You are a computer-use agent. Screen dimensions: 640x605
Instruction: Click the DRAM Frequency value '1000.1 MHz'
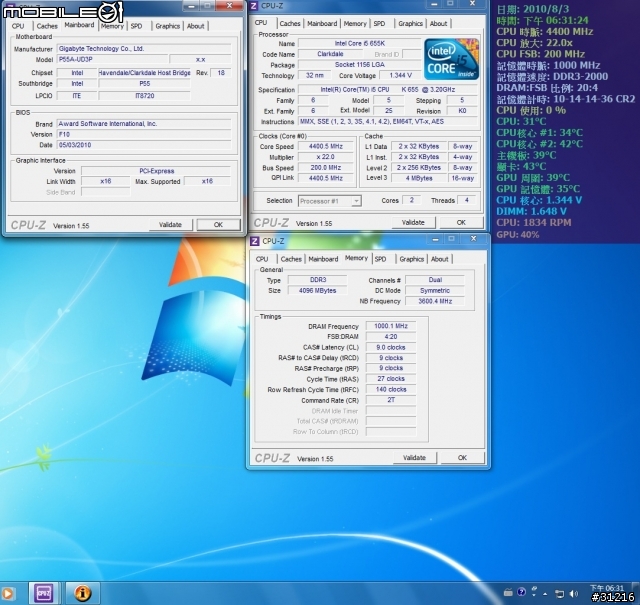391,326
